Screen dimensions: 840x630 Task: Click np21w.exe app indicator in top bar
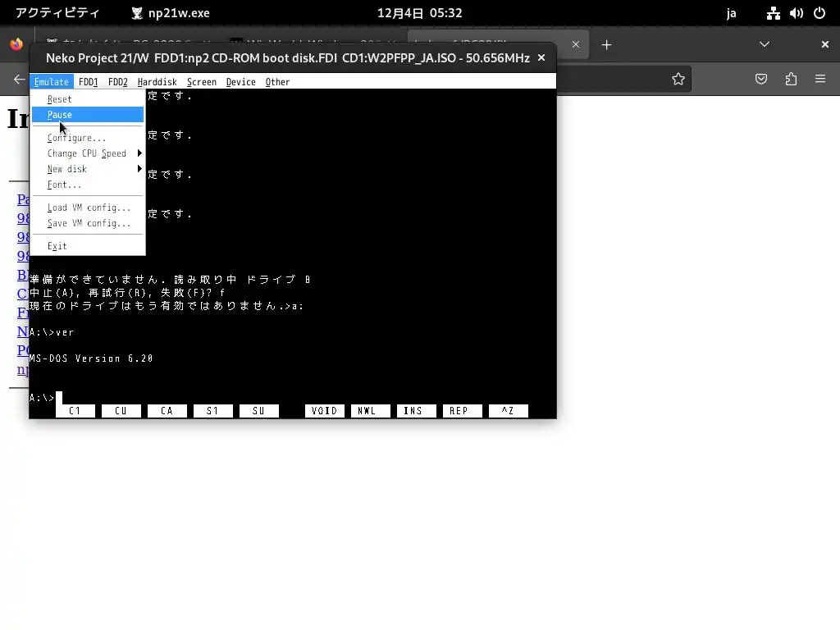[171, 13]
